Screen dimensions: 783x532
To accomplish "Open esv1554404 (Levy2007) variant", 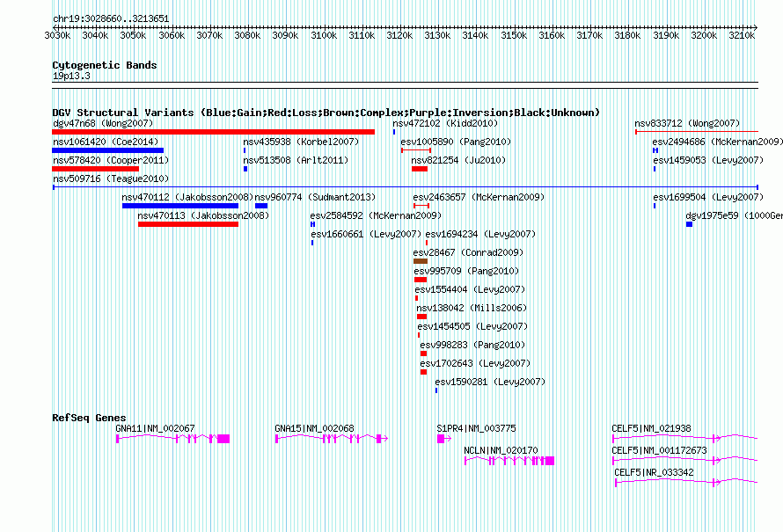I will pyautogui.click(x=470, y=289).
